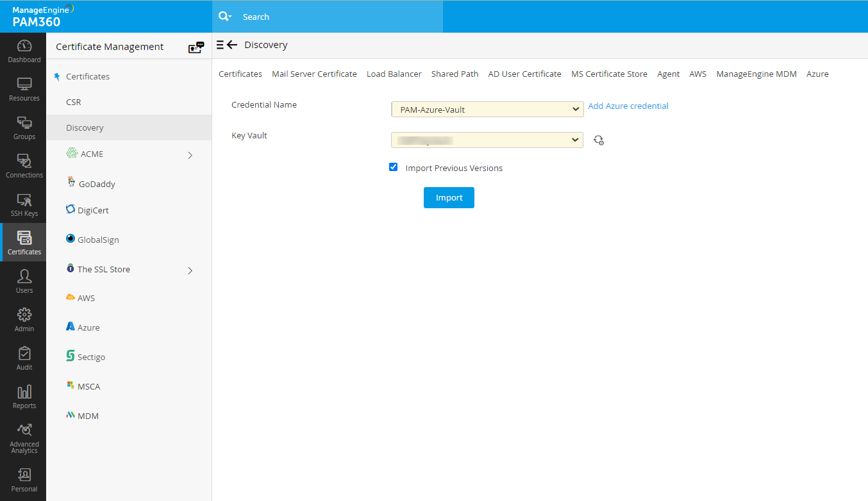This screenshot has height=501, width=868.
Task: Click the Connections sidebar icon
Action: click(24, 165)
